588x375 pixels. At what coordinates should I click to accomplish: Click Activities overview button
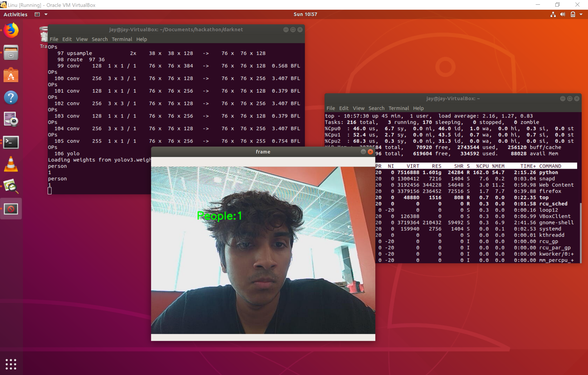click(15, 14)
